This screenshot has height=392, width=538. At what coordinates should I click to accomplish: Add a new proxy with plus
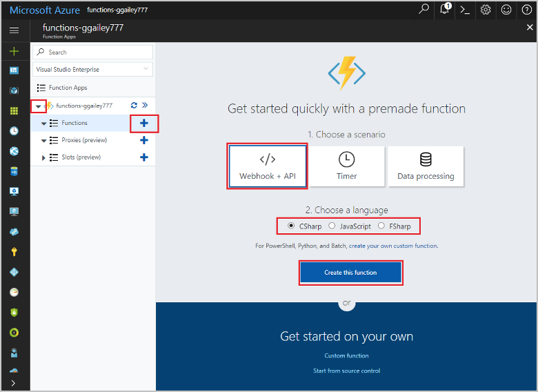click(x=144, y=140)
